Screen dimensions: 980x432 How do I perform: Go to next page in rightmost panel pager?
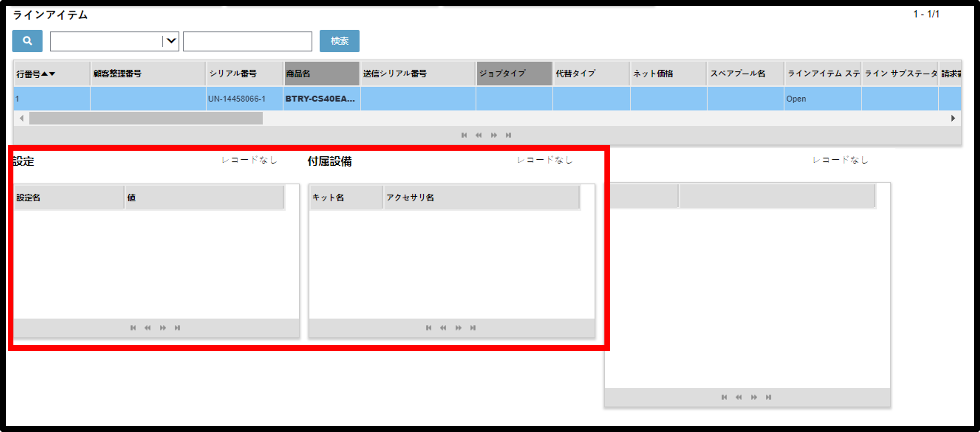(754, 397)
